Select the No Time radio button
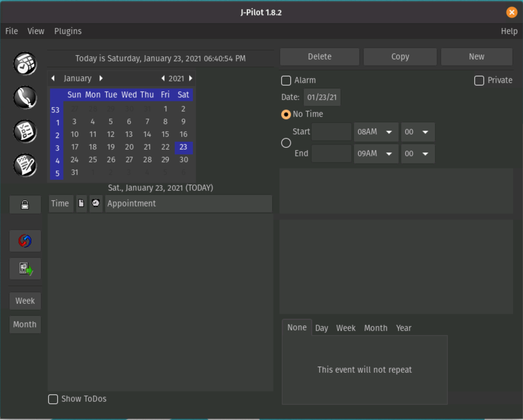523x420 pixels. 286,114
